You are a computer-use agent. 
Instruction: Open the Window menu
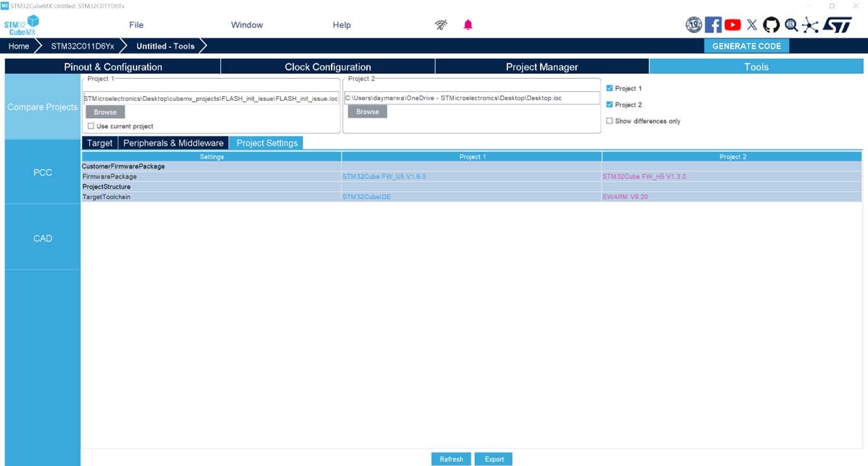tap(246, 25)
